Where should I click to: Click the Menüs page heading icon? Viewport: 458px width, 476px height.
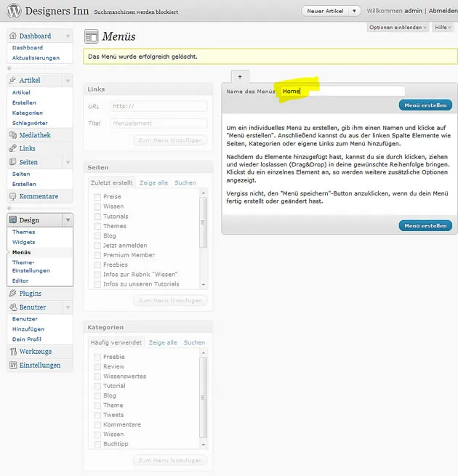[x=91, y=37]
